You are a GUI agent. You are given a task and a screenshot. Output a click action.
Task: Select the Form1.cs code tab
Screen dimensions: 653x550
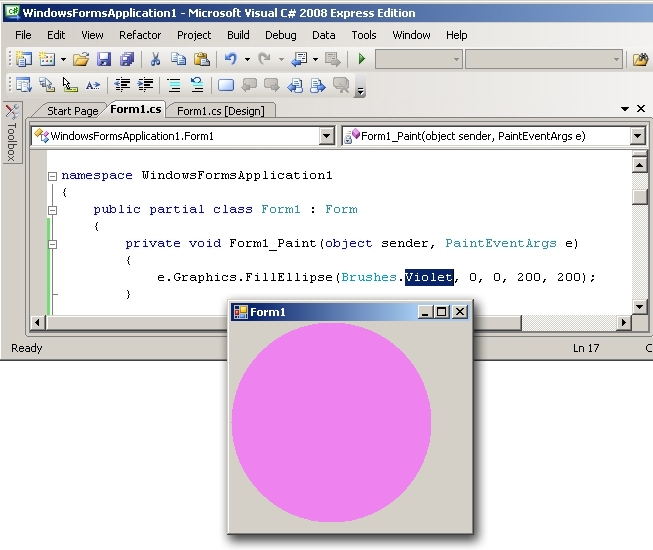pos(136,110)
